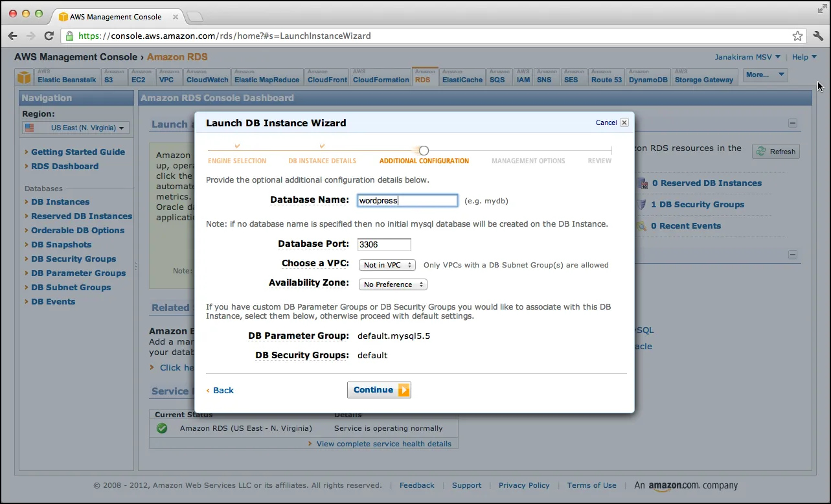Open the IAM service tab
Screen dimensions: 831x504
tap(523, 76)
